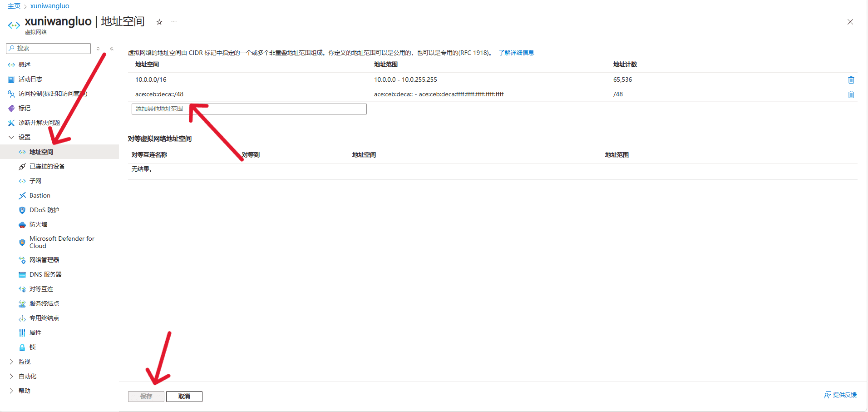Open the 锁 (Locks) page
Image resolution: width=868 pixels, height=412 pixels.
coord(31,347)
